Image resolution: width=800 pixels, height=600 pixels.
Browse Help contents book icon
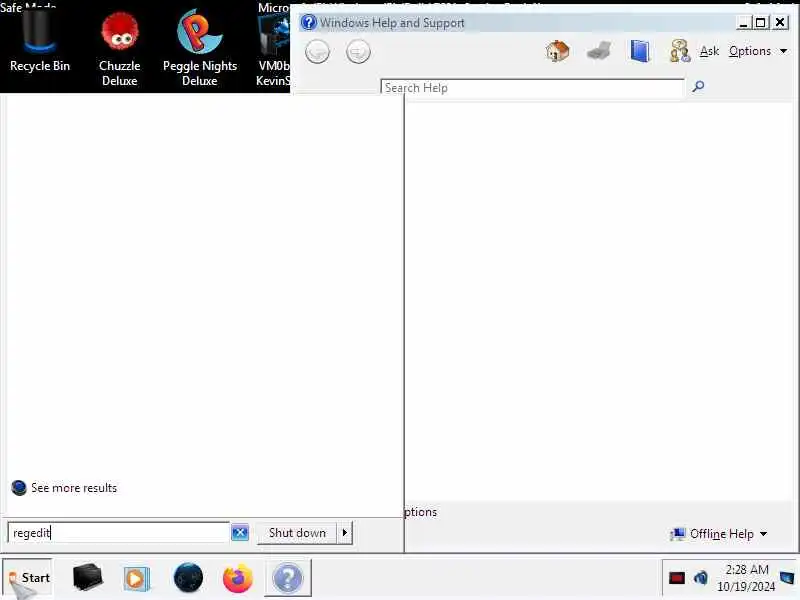(640, 51)
